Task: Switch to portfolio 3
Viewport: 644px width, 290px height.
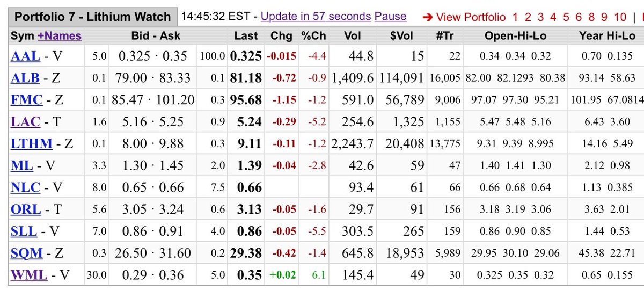Action: point(540,17)
